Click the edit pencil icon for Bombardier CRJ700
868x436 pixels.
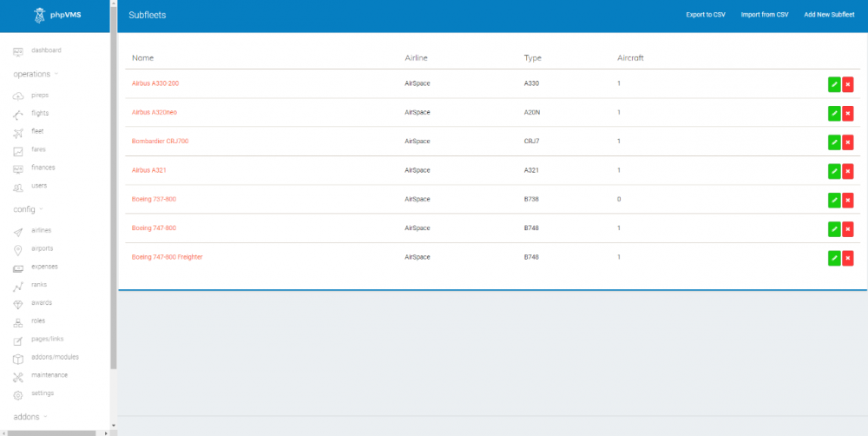click(x=834, y=142)
